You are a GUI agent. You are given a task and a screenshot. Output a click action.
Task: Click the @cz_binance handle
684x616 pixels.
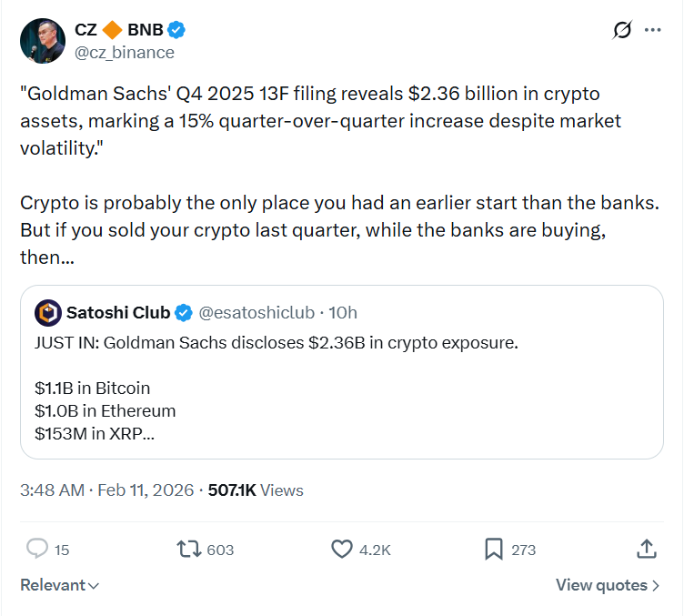point(124,52)
